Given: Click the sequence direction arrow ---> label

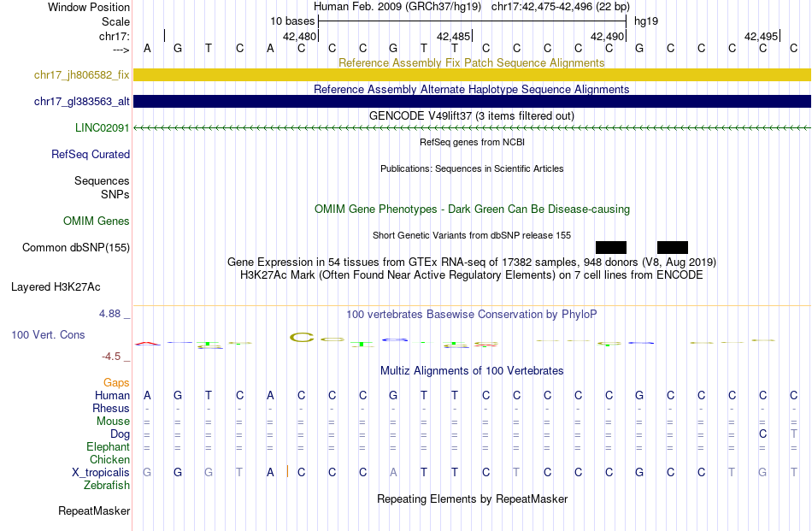Looking at the screenshot, I should tap(121, 50).
